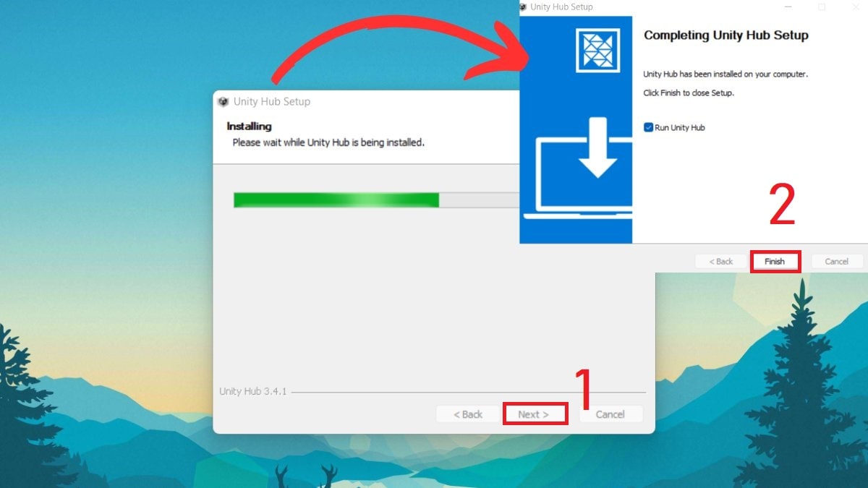Click the installer logo in the blue panel

point(597,51)
